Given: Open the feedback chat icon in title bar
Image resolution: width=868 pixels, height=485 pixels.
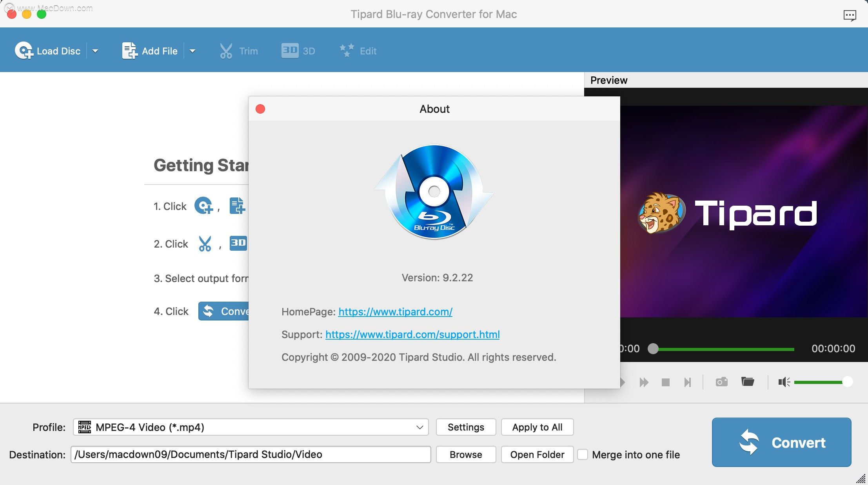Looking at the screenshot, I should pos(850,15).
